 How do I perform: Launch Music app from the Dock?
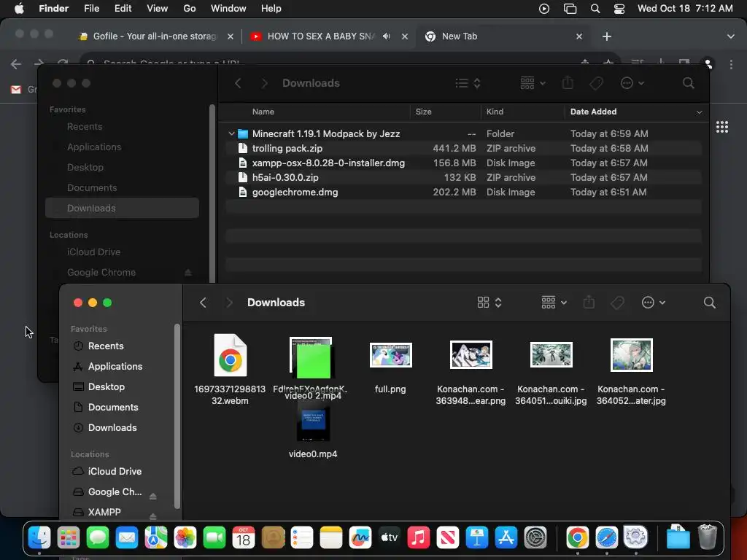coord(418,537)
